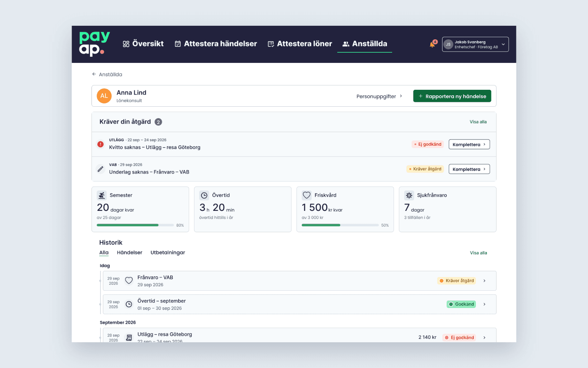This screenshot has height=368, width=588.
Task: Switch to the Händelser history tab
Action: 129,252
